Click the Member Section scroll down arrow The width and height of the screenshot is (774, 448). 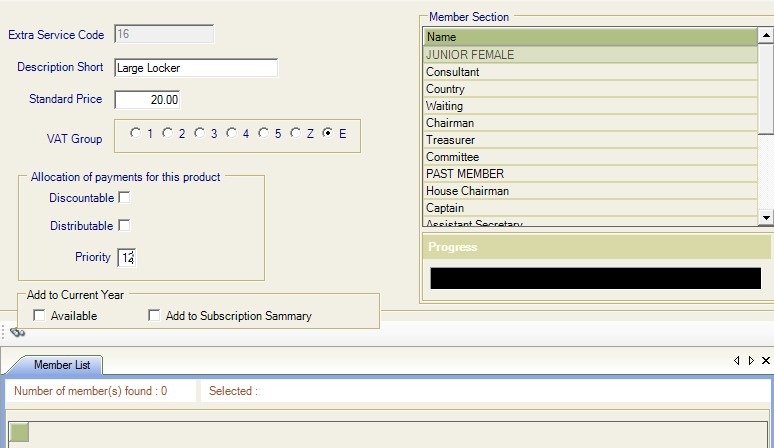tap(766, 217)
